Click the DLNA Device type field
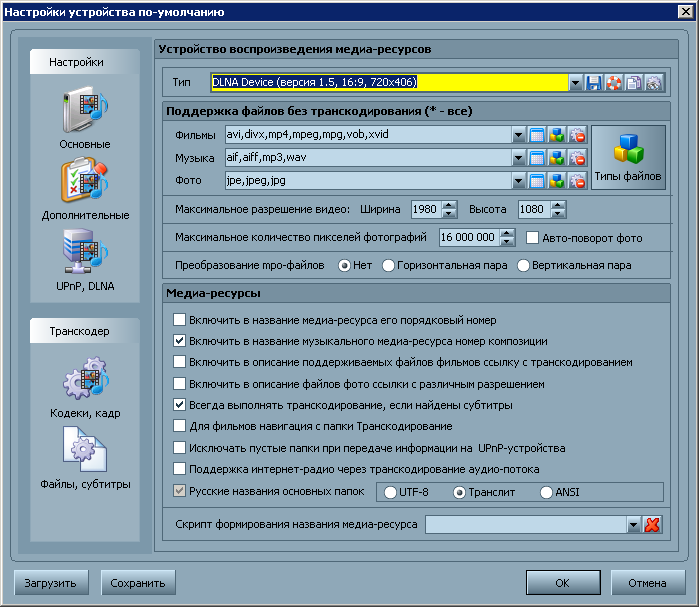This screenshot has height=607, width=699. tap(390, 82)
